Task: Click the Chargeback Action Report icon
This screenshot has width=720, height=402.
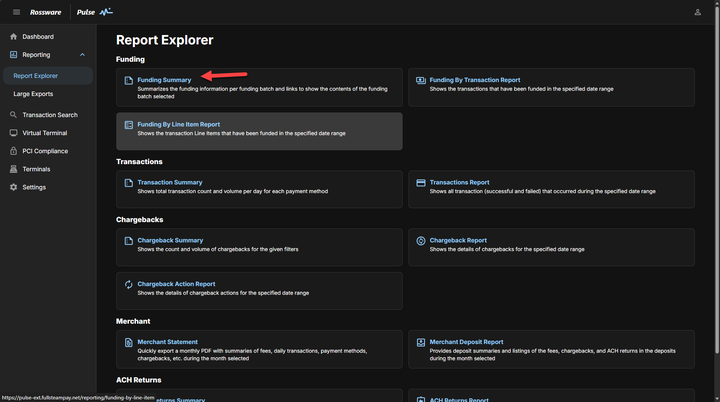Action: click(x=128, y=284)
